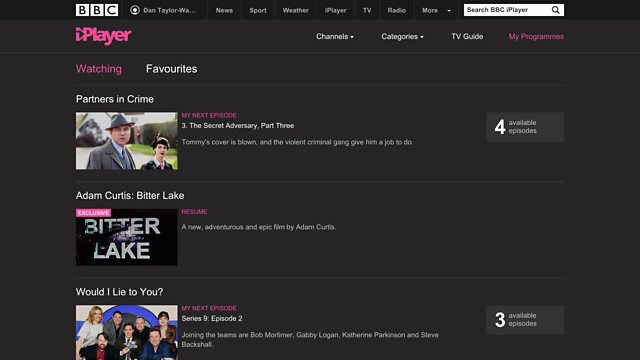Viewport: 640px width, 360px height.
Task: Click the Sport link in top bar
Action: click(258, 10)
